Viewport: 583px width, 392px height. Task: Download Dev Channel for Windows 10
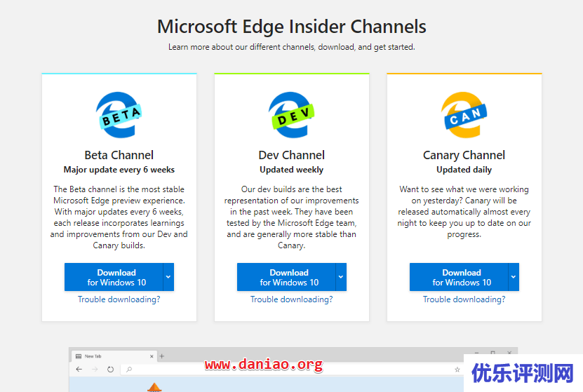tap(286, 277)
